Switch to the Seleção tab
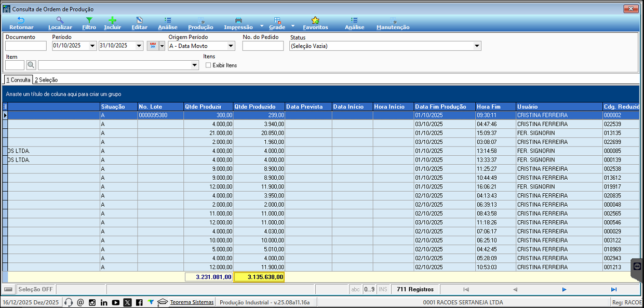 pos(46,80)
